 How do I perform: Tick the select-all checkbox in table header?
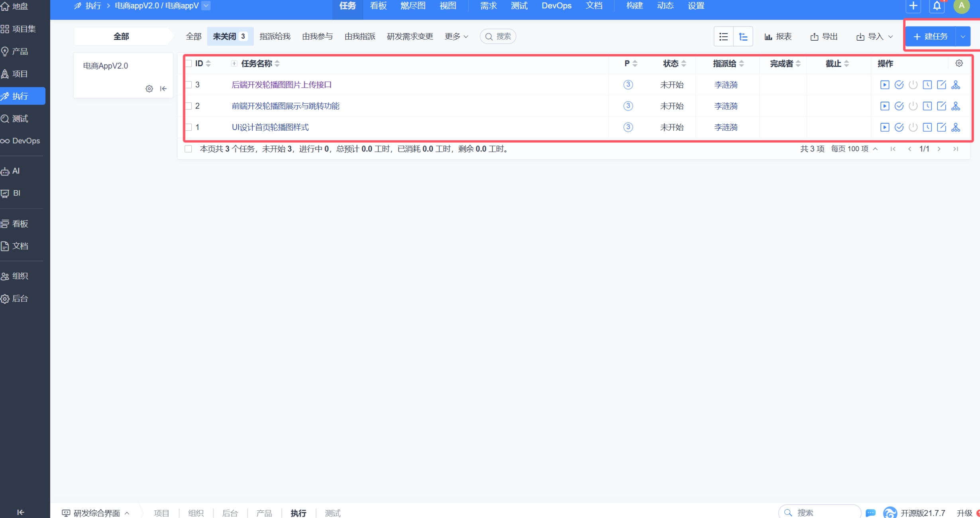[x=189, y=63]
